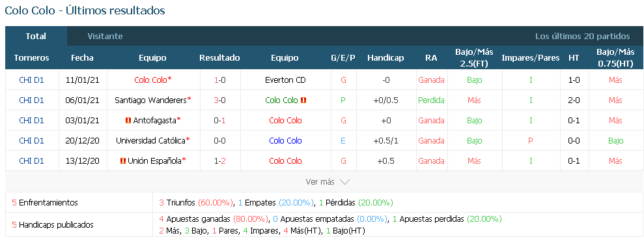644x242 pixels.
Task: Click Antofagasta team name
Action: (x=155, y=121)
